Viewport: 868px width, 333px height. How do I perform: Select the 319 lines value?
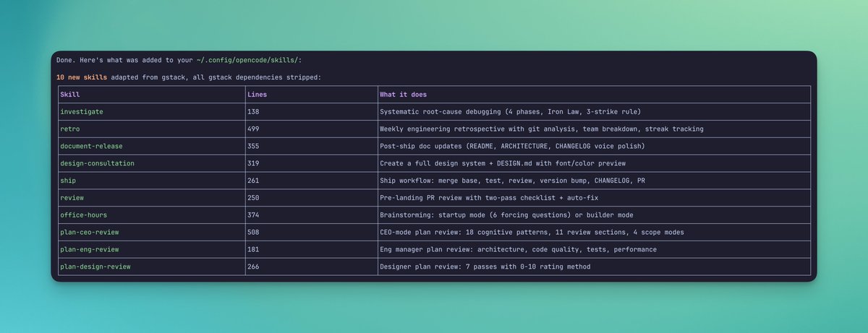pos(252,163)
